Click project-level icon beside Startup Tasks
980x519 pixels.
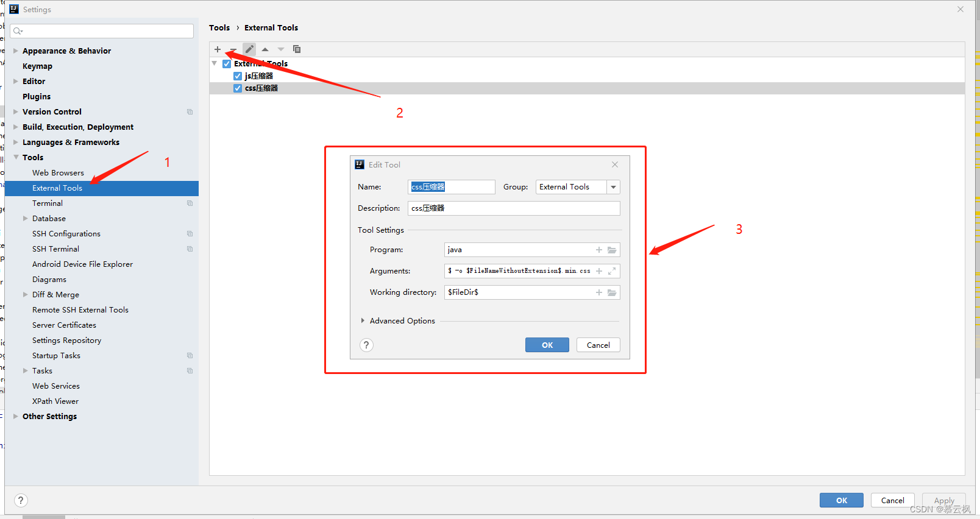coord(190,356)
